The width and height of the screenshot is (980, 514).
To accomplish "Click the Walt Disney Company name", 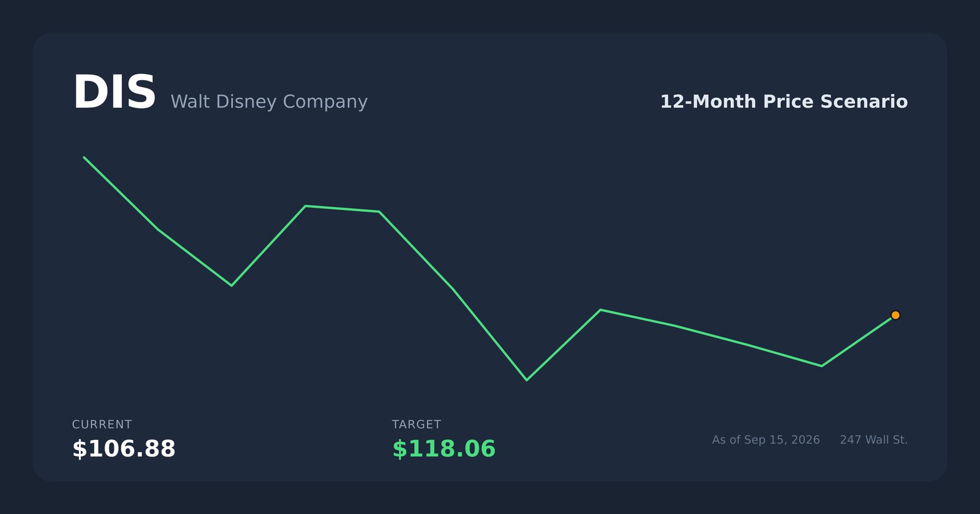I will click(x=269, y=102).
